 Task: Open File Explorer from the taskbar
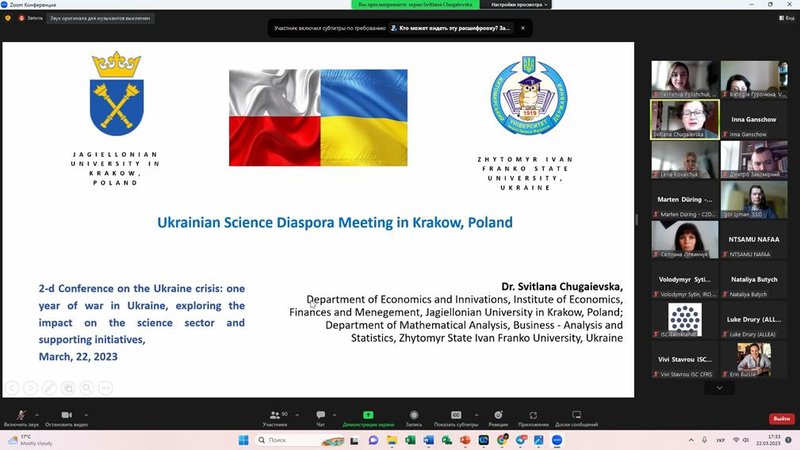tap(392, 440)
